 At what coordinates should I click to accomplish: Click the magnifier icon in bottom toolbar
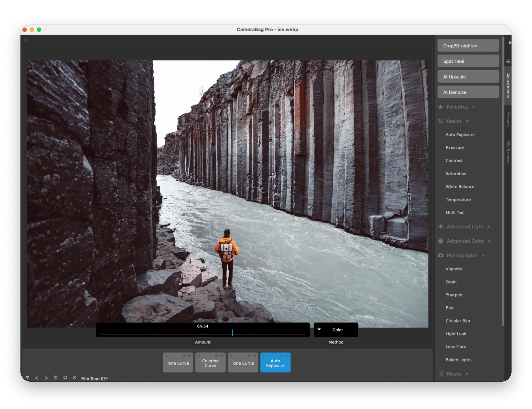[65, 378]
